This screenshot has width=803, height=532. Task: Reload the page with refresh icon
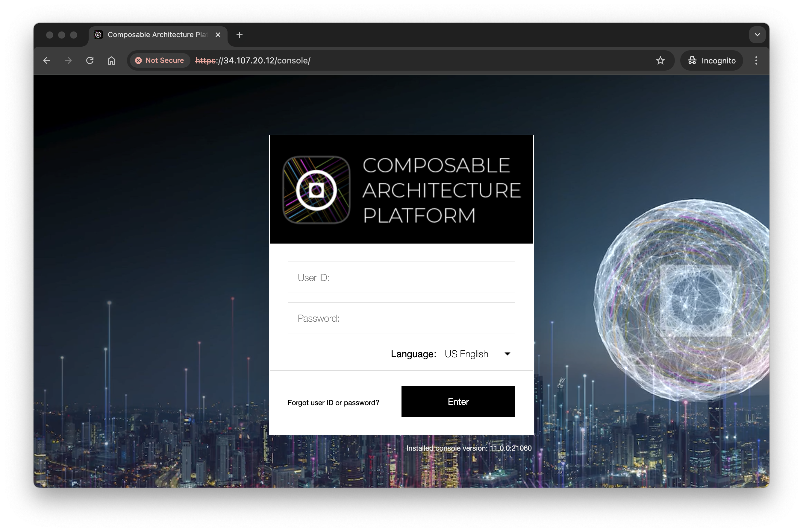click(90, 60)
